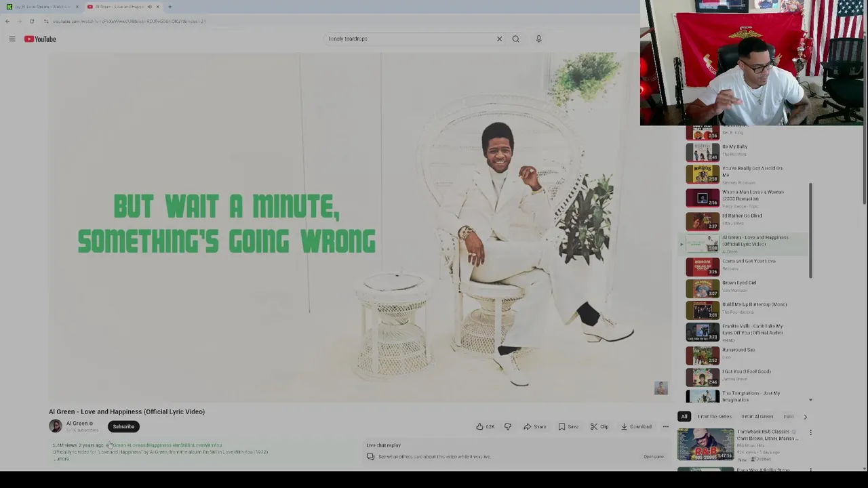This screenshot has height=488, width=868.
Task: Play Come and Get Your Love by Redbone
Action: click(x=746, y=266)
